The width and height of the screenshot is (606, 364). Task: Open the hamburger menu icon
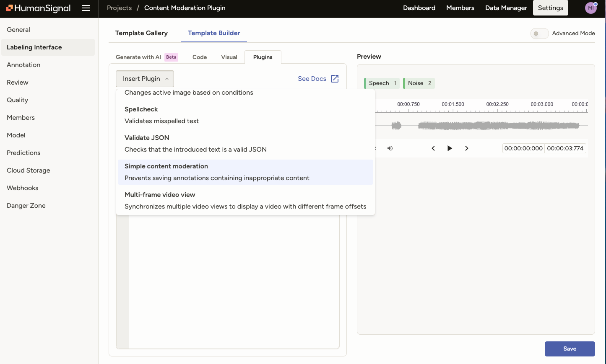(86, 8)
